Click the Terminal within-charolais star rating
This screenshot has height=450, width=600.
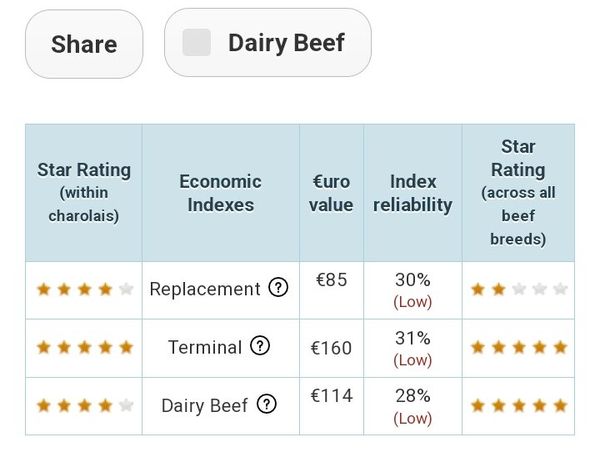84,347
